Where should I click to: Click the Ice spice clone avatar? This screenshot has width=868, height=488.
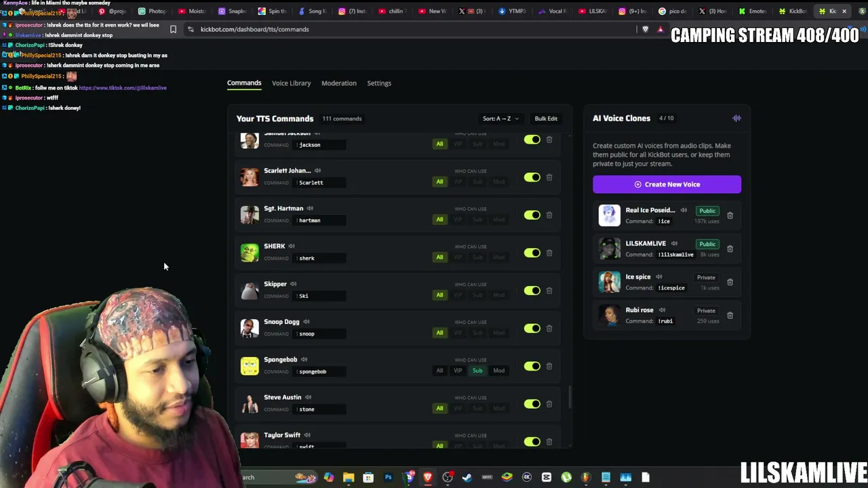click(609, 282)
